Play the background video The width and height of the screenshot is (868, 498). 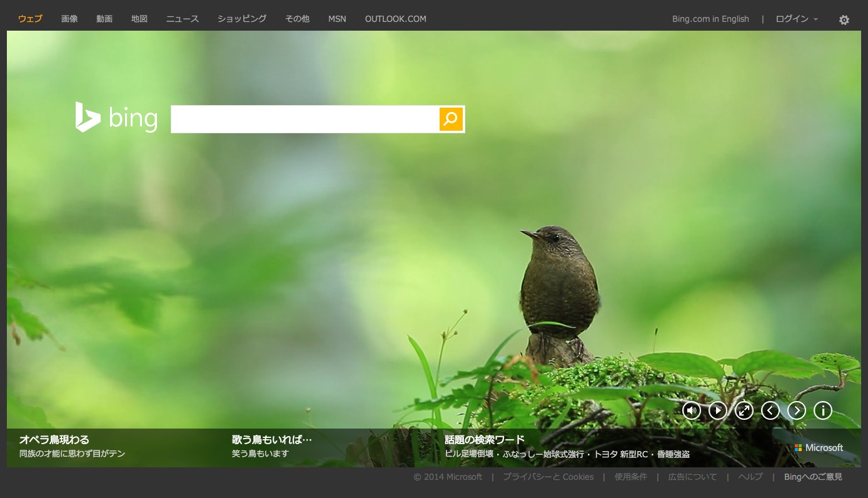[x=717, y=410]
